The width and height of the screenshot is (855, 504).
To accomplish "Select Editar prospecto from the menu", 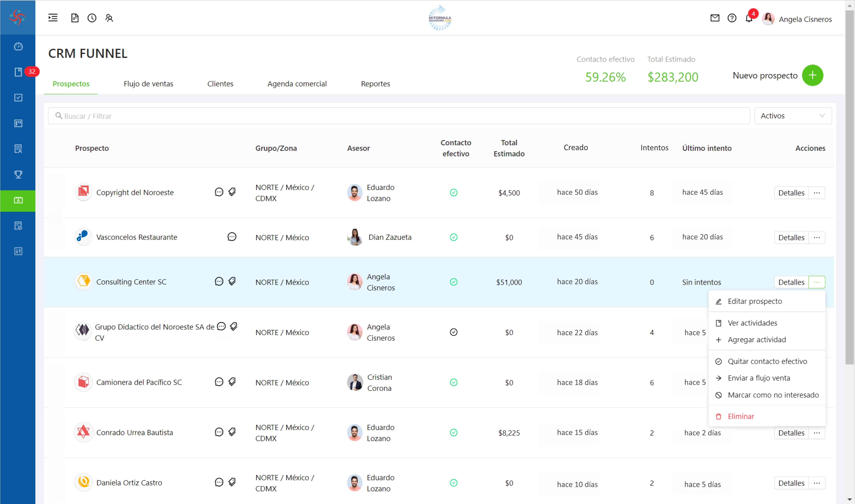I will (767, 301).
